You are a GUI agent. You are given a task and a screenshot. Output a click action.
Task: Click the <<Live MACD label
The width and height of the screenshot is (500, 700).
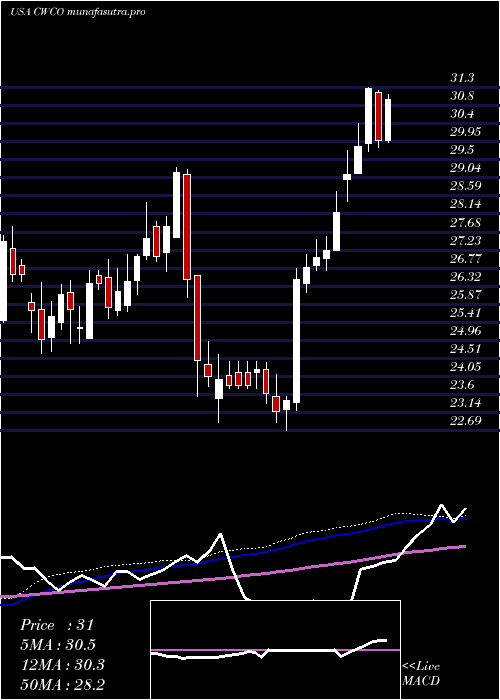421,674
